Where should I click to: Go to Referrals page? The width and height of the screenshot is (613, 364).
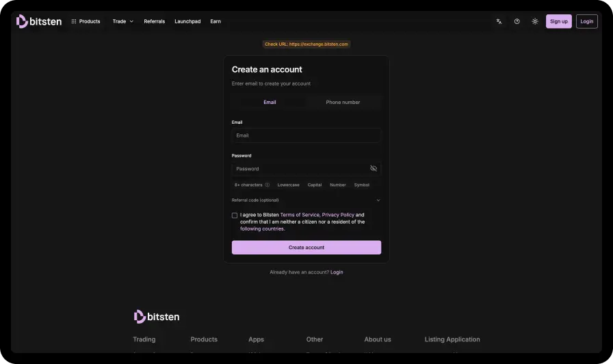pyautogui.click(x=155, y=21)
